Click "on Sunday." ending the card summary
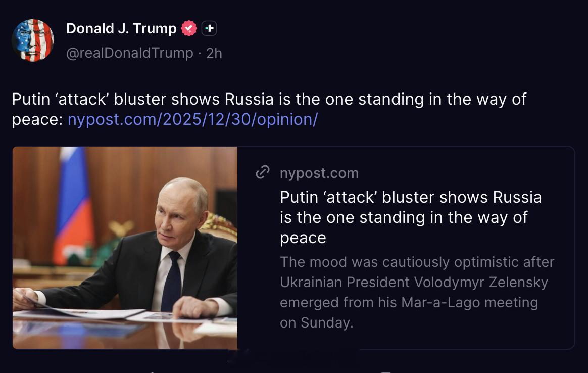588x373 pixels. [317, 323]
